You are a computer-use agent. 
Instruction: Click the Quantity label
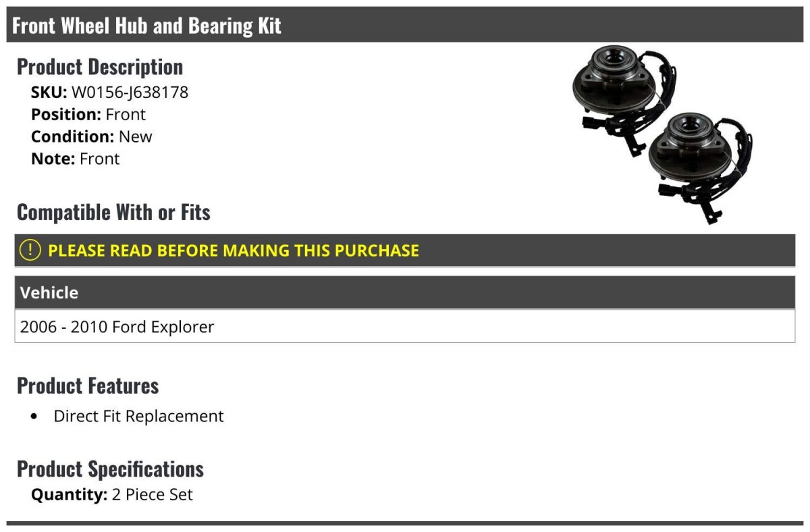pos(69,495)
